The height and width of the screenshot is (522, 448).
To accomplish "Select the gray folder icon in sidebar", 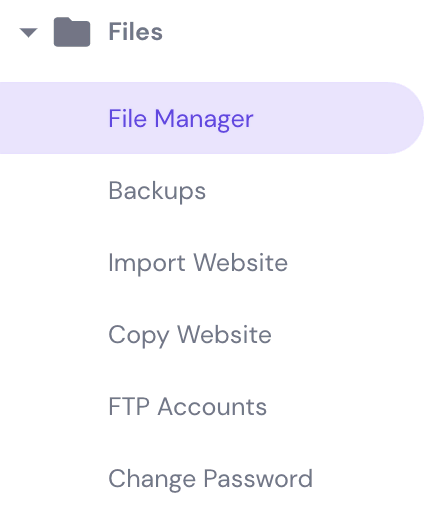I will tap(72, 32).
